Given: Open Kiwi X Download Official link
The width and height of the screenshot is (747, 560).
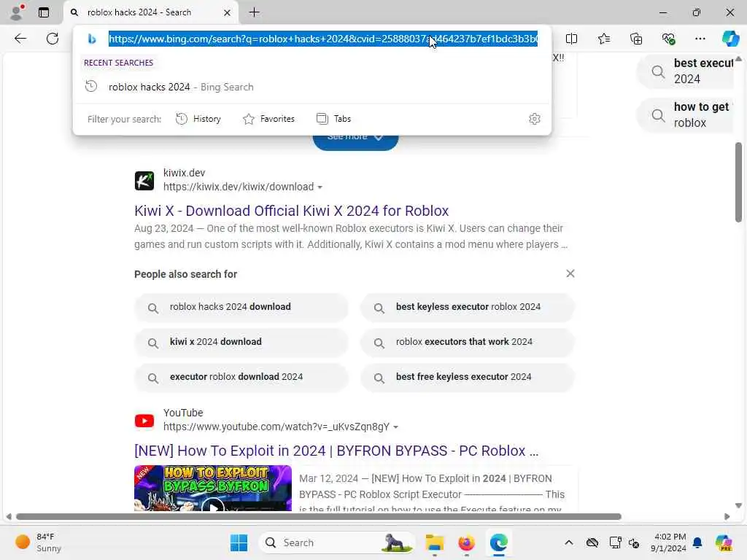Looking at the screenshot, I should click(x=291, y=211).
